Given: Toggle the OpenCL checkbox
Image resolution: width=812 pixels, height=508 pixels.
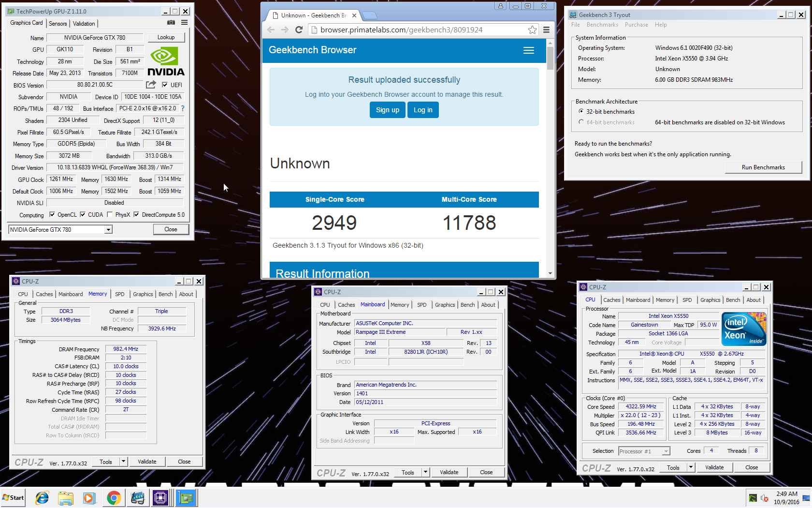Looking at the screenshot, I should 52,214.
